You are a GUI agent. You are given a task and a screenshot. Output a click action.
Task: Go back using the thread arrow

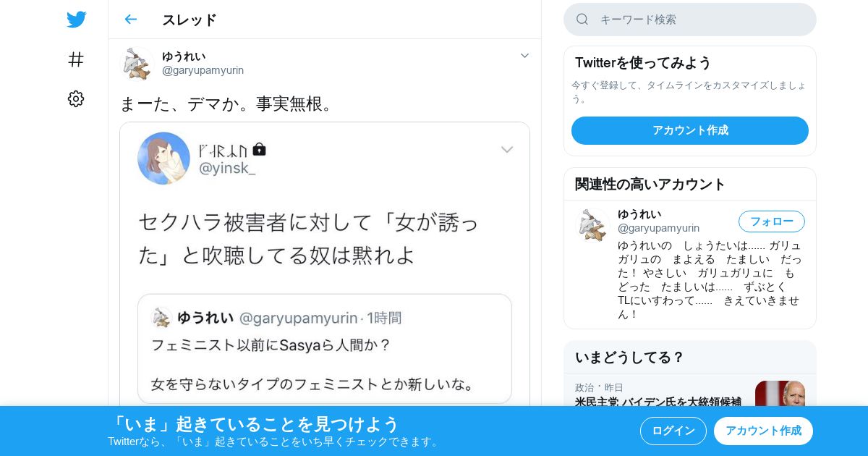[130, 20]
